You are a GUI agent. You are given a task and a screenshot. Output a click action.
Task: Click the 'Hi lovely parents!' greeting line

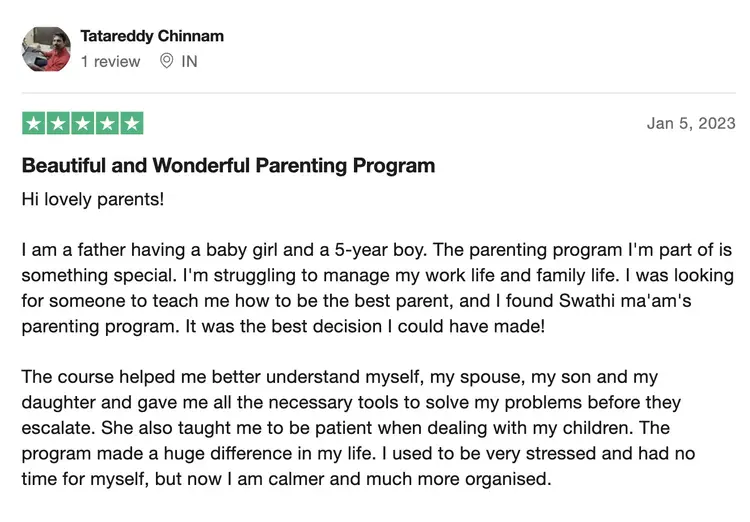(x=92, y=198)
